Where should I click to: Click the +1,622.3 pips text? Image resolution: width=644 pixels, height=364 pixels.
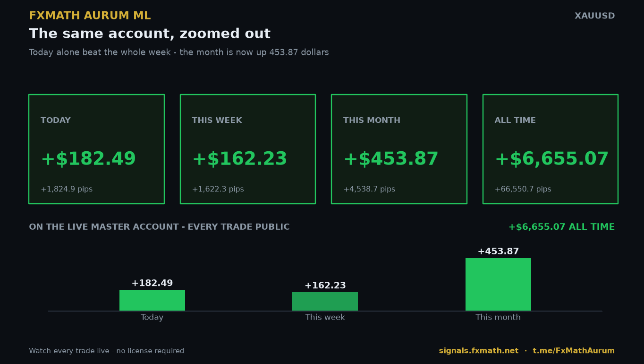pos(218,190)
